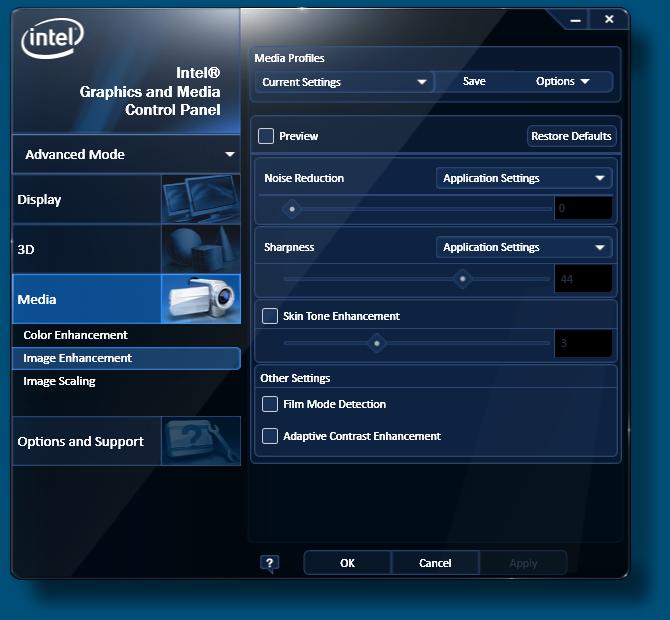
Task: Click the Cancel button
Action: (x=435, y=563)
